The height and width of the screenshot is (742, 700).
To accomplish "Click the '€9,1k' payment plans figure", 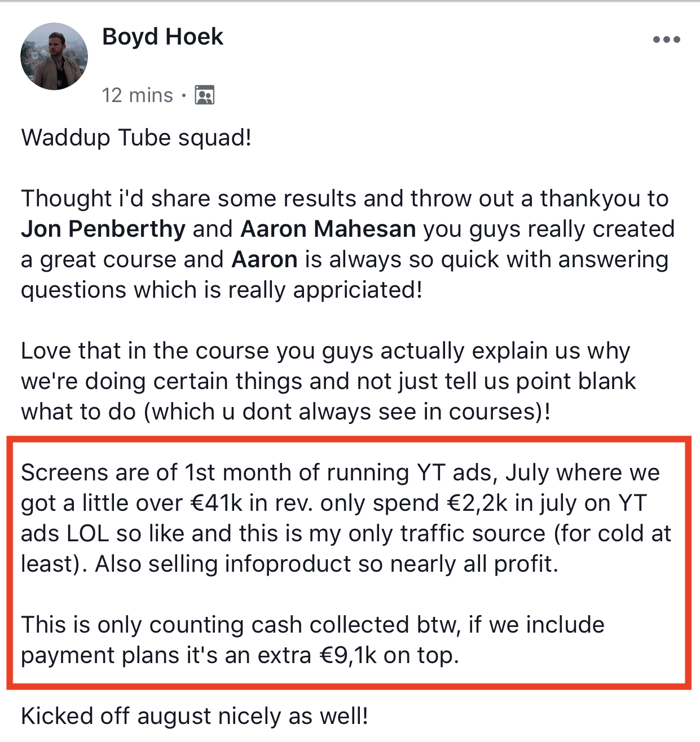I will point(348,655).
